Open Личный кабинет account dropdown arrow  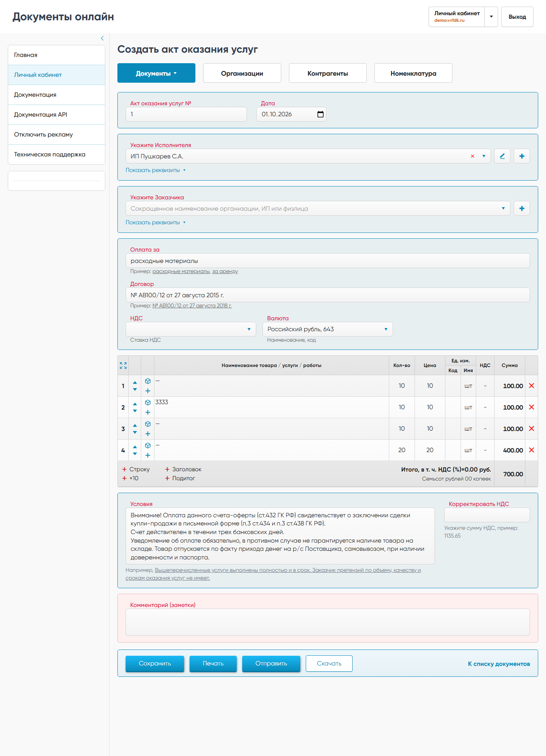pyautogui.click(x=491, y=17)
